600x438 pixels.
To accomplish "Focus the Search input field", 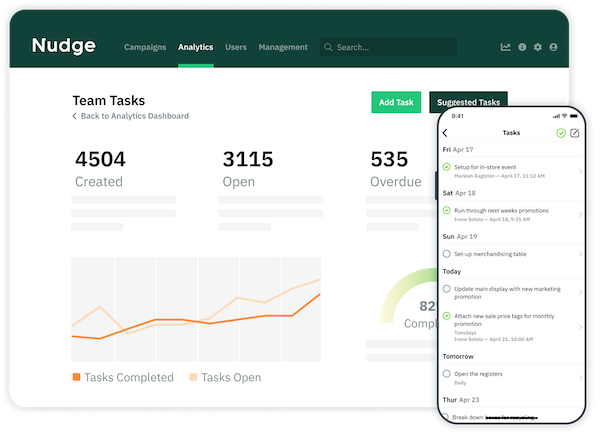I will tap(388, 47).
